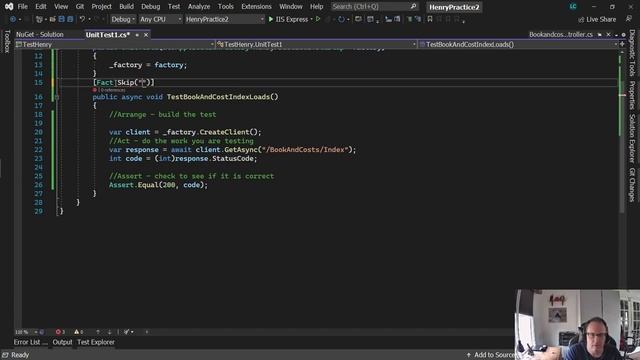Go to next issue down arrow

[x=109, y=332]
